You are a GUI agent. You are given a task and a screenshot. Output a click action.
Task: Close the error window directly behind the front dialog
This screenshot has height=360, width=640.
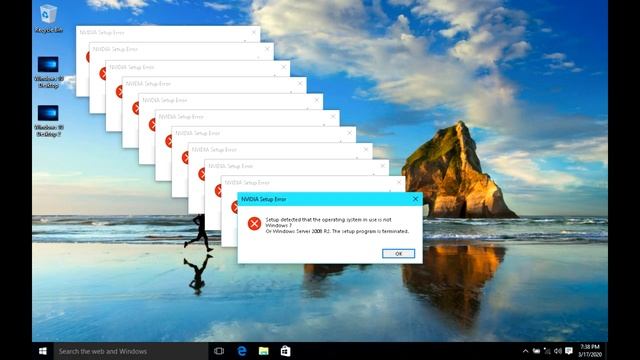click(399, 182)
